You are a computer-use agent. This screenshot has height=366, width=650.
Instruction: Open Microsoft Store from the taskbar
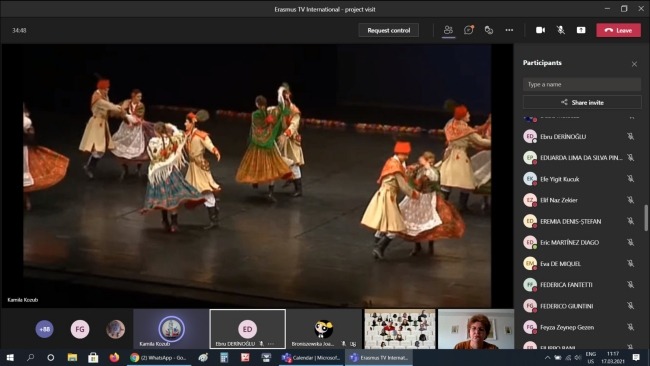(93, 357)
